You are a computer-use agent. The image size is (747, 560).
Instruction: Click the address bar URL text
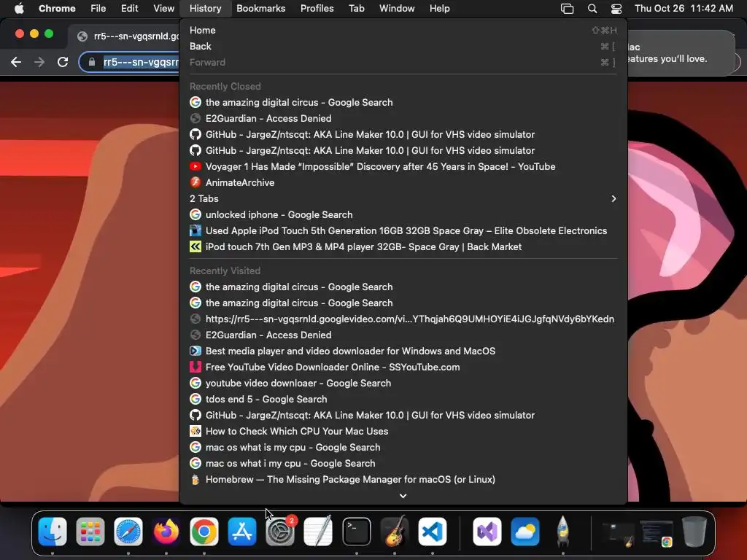click(141, 62)
